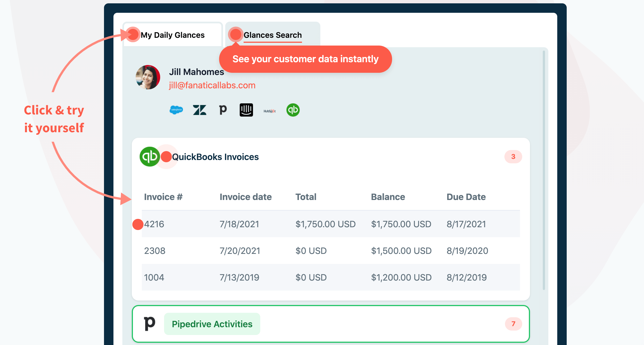Select the Salesforce cloud icon
Screen dimensions: 644x345
176,110
